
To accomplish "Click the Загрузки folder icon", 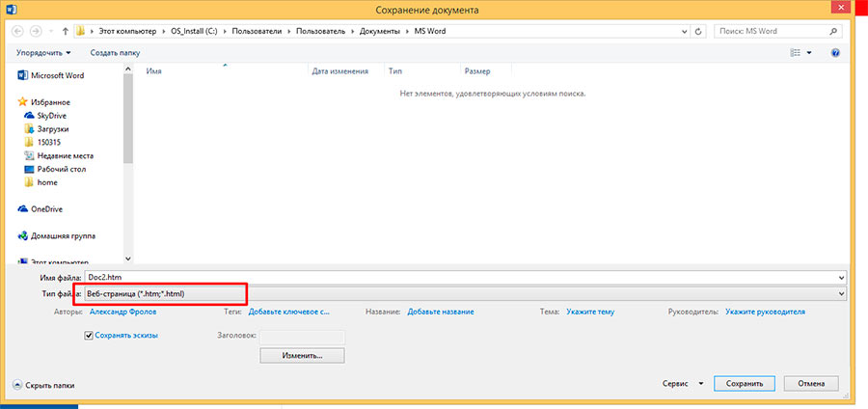I will pos(29,129).
